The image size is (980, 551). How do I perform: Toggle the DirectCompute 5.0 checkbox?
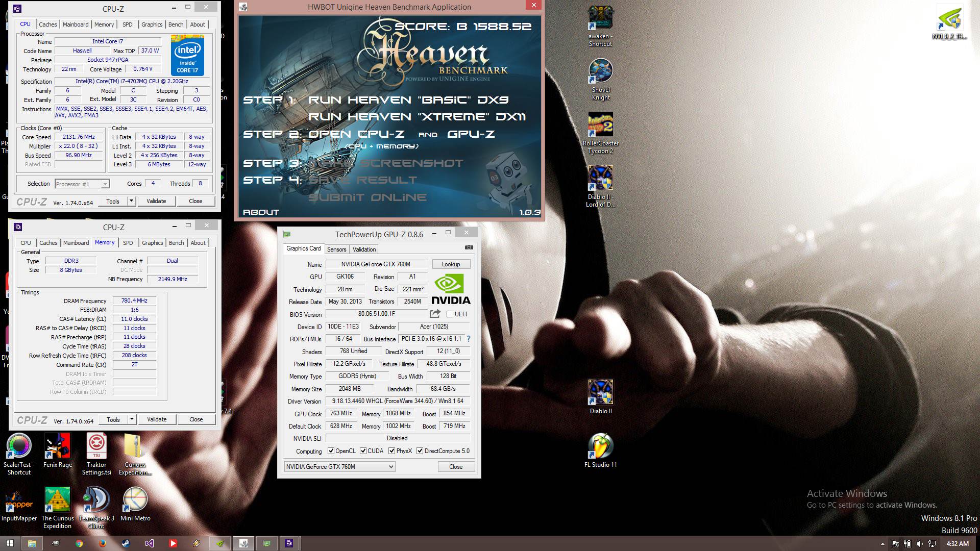coord(420,451)
